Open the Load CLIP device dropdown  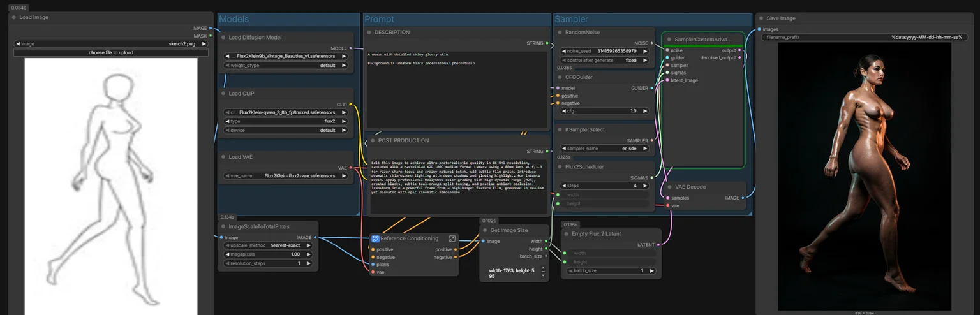coord(286,130)
